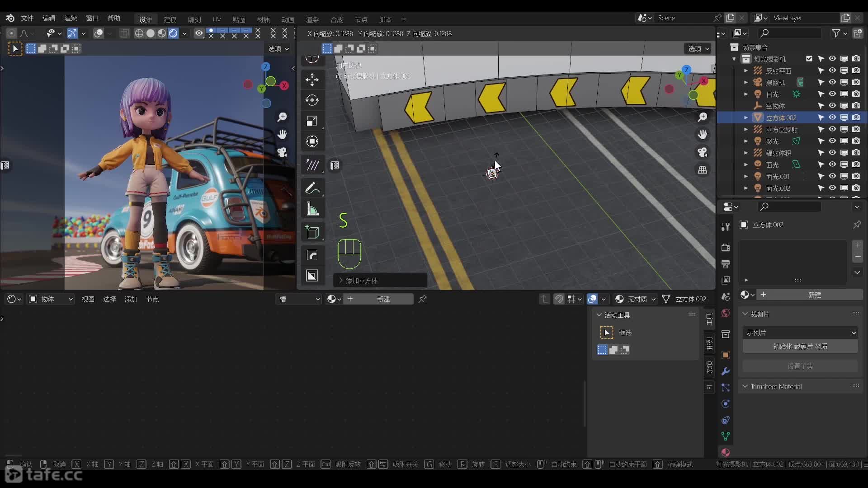Open the Object properties orange square tab
Viewport: 868px width, 488px height.
click(726, 355)
